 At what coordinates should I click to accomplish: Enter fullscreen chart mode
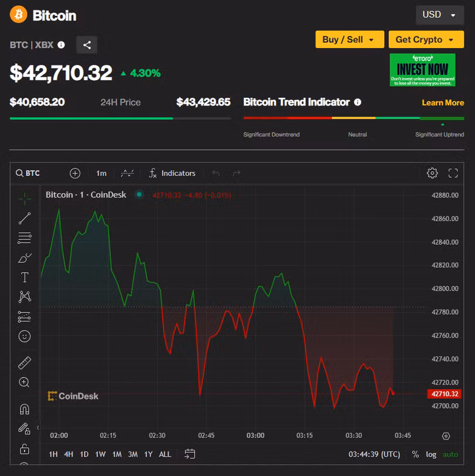(453, 173)
